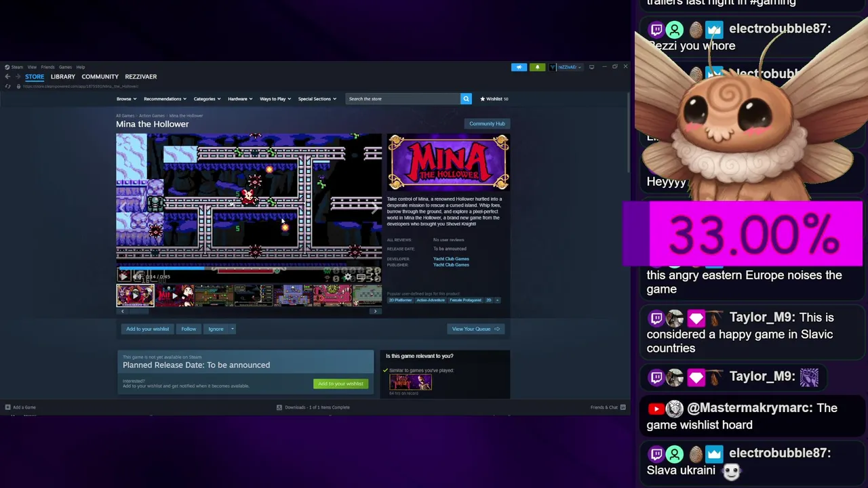Select the second trailer thumbnail with red logo
This screenshot has height=488, width=868.
click(x=175, y=296)
